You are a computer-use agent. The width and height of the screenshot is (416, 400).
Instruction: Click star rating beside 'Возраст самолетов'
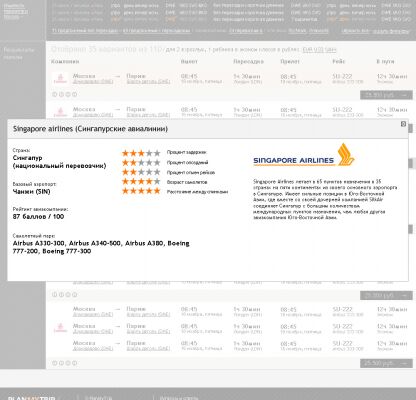click(141, 182)
